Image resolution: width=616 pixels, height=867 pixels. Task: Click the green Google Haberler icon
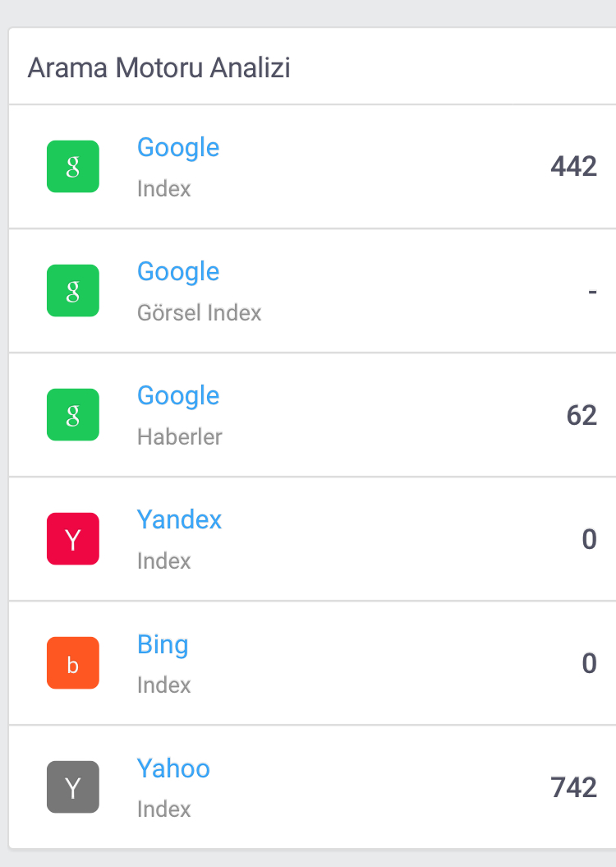click(x=73, y=415)
